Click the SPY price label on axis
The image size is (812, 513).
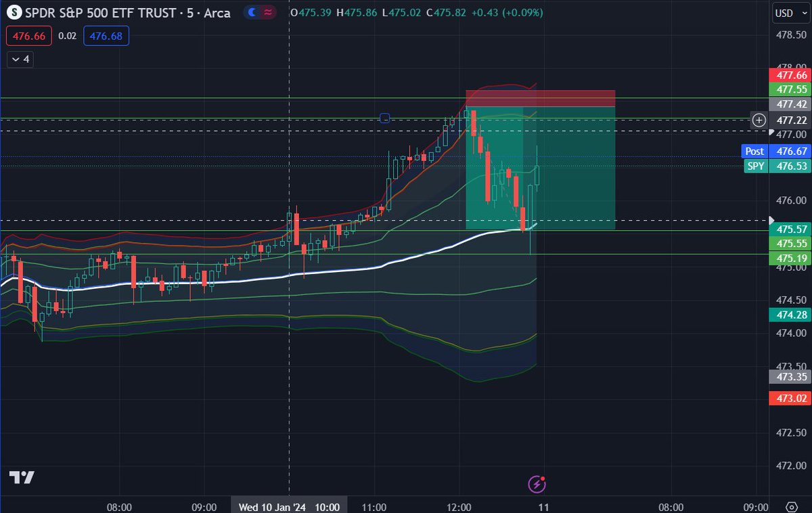click(x=756, y=166)
